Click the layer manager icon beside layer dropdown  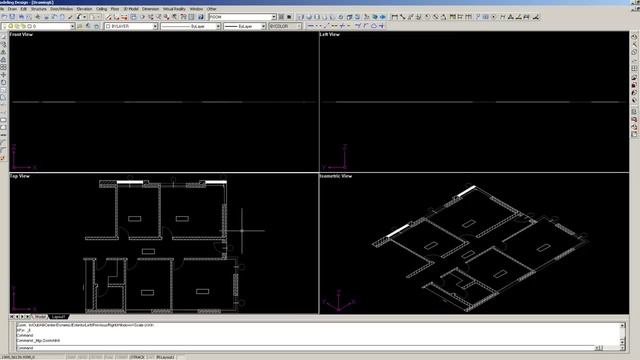tap(80, 26)
